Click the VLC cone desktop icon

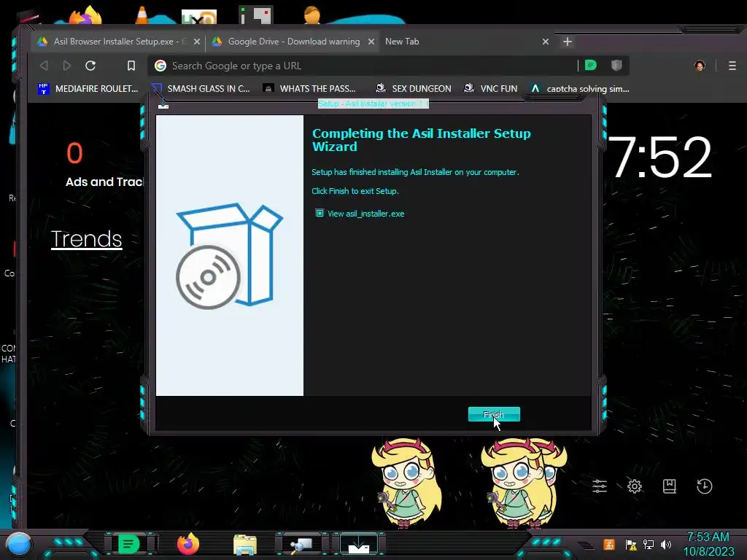[x=142, y=15]
